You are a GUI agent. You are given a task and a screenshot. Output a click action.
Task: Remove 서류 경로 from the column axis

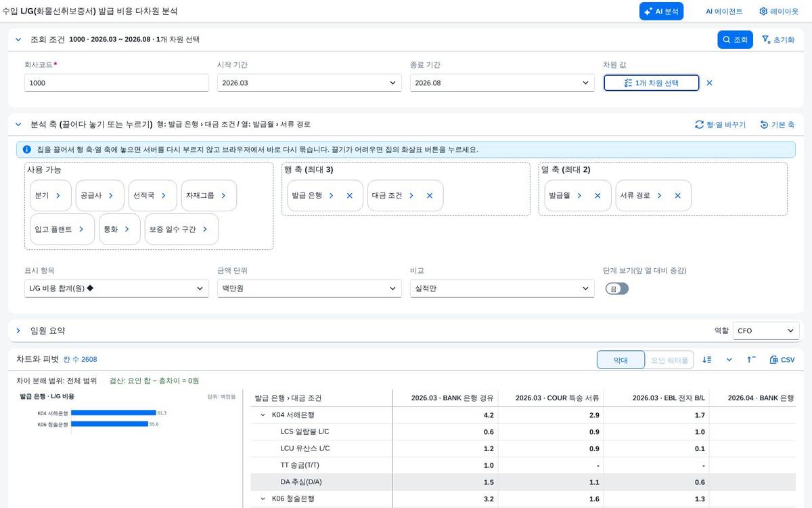[677, 195]
